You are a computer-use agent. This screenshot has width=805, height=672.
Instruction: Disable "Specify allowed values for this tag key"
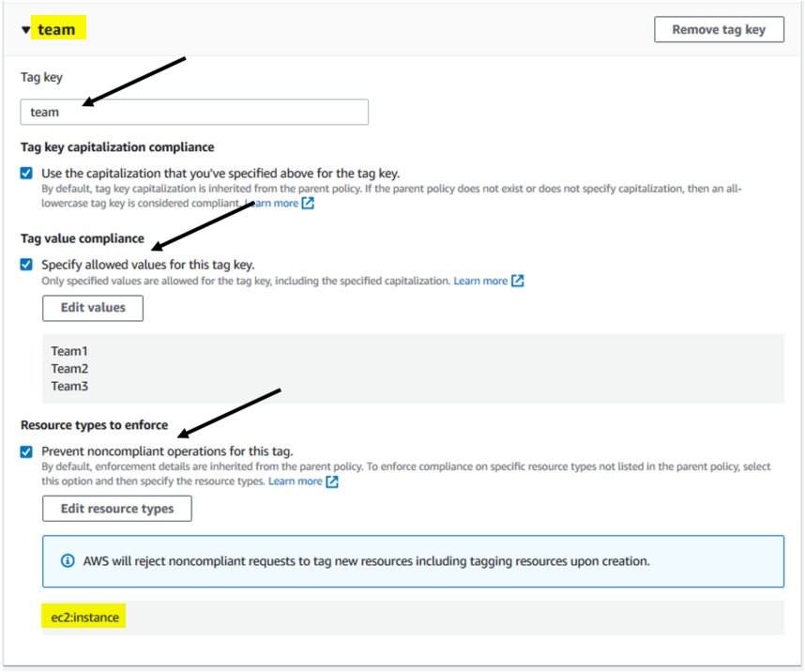26,264
